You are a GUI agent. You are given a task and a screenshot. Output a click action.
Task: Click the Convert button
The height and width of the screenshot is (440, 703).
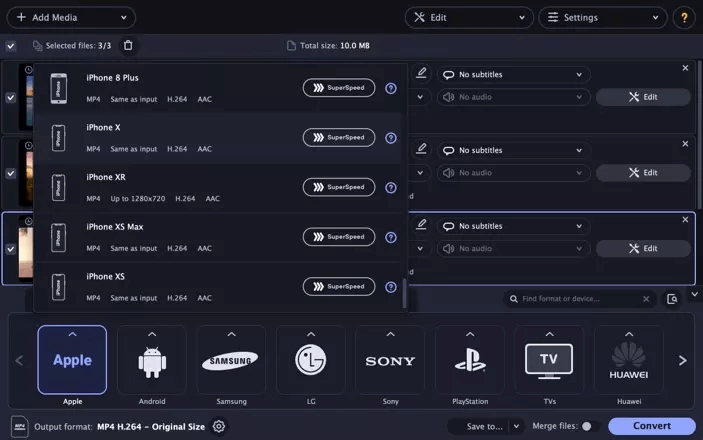click(x=652, y=426)
